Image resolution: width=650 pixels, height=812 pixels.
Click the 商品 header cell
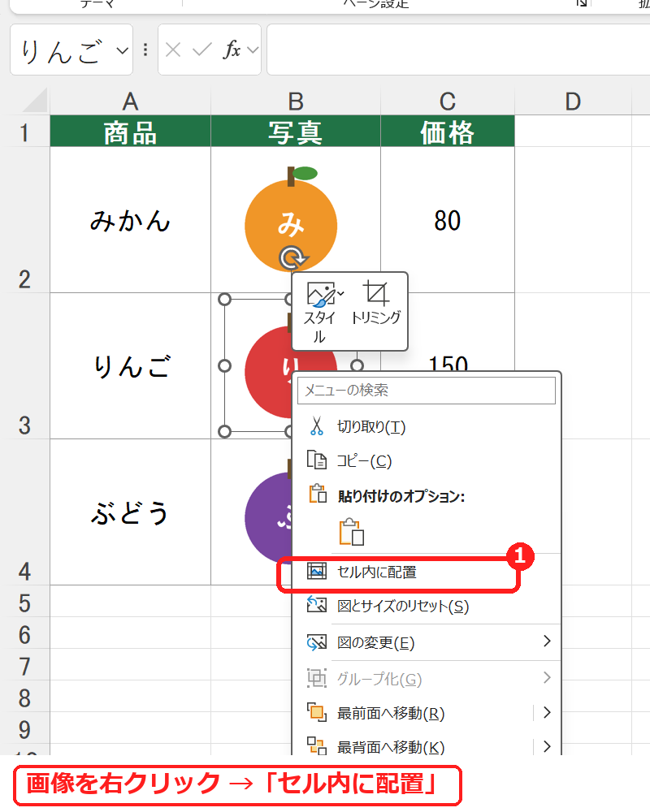point(130,132)
